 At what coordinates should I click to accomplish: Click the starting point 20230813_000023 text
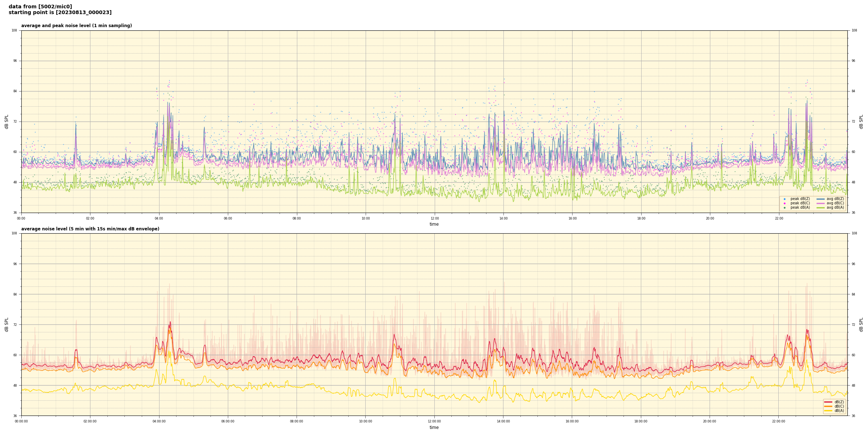click(x=60, y=13)
